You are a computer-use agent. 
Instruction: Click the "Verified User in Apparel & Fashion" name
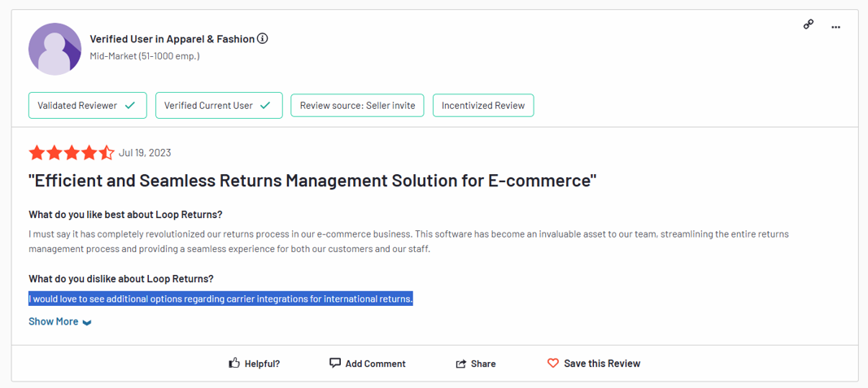[172, 39]
